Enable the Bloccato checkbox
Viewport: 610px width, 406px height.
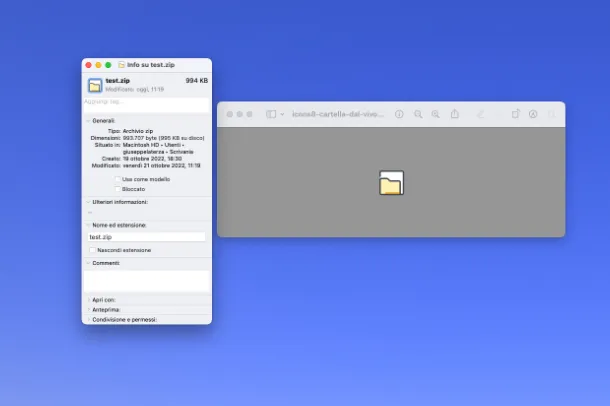point(117,189)
